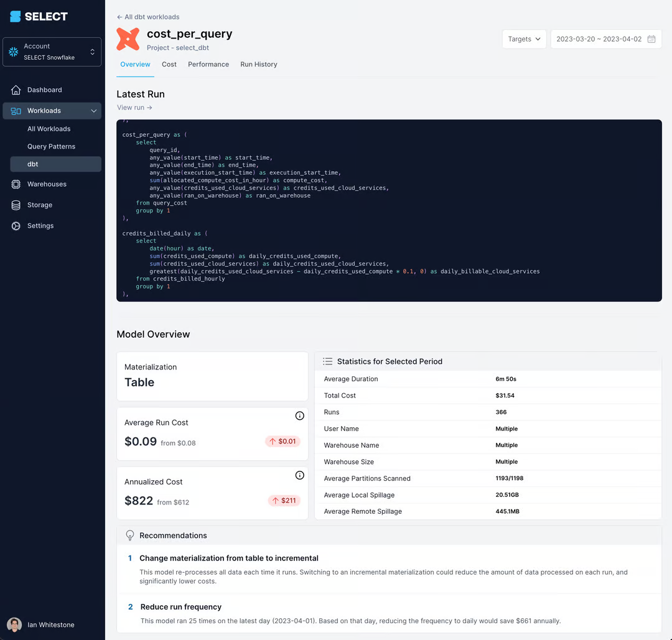Click the 445.1MB remote spillage value
The height and width of the screenshot is (640, 672).
click(508, 511)
